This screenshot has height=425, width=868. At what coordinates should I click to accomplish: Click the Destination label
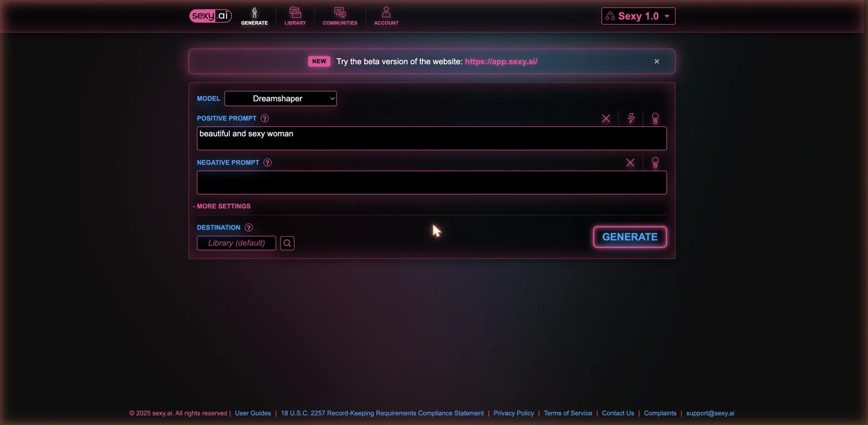(x=219, y=227)
